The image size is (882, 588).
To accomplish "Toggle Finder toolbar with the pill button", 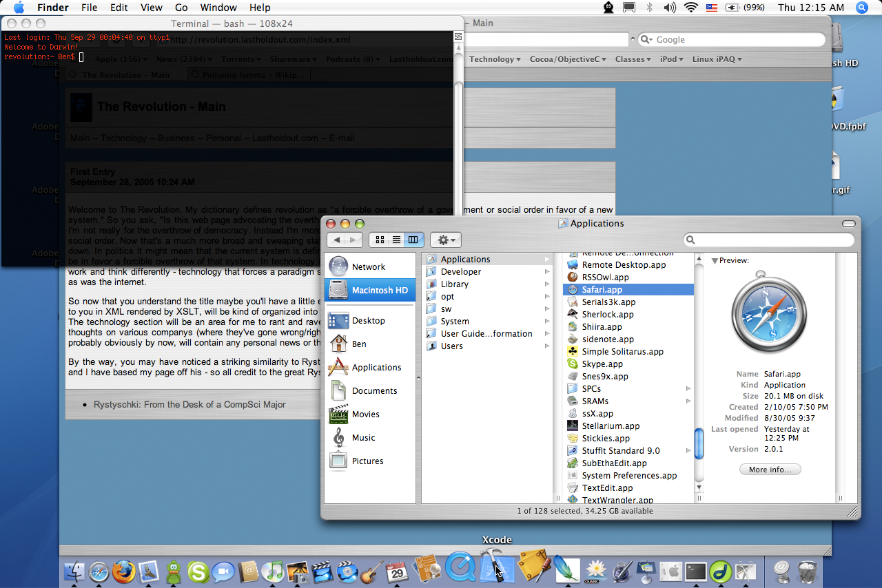I will tap(850, 223).
